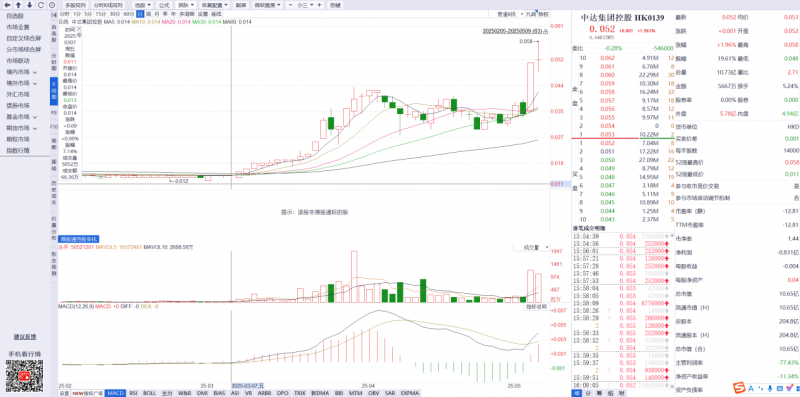Click the back arrow navigation icon
The width and height of the screenshot is (800, 397).
click(x=7, y=5)
